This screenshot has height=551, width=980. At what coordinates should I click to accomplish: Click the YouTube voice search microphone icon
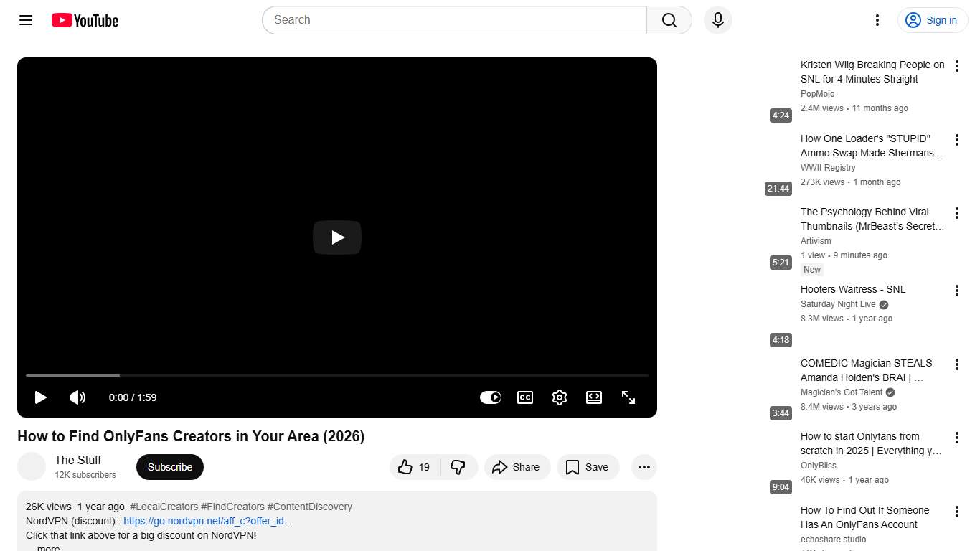point(717,20)
